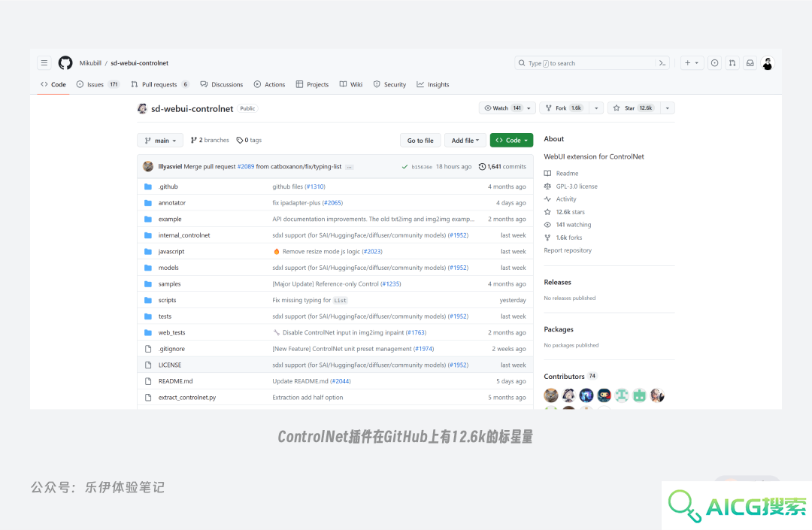Open the user profile avatar

(768, 63)
